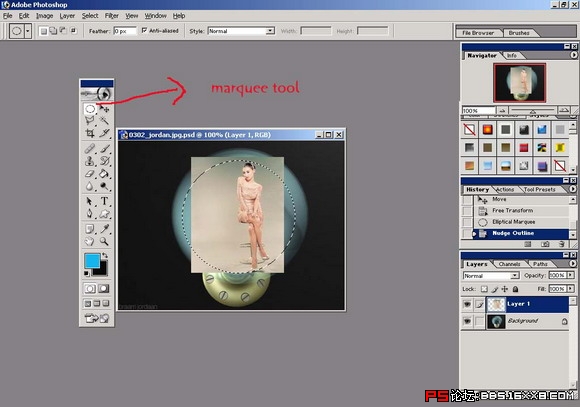Toggle lock all padlock in Layers panel

pyautogui.click(x=515, y=289)
